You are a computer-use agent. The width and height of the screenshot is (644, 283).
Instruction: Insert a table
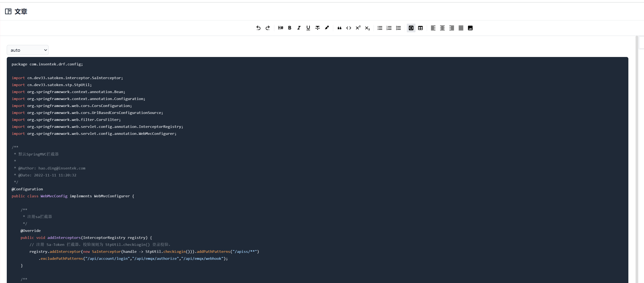[420, 28]
